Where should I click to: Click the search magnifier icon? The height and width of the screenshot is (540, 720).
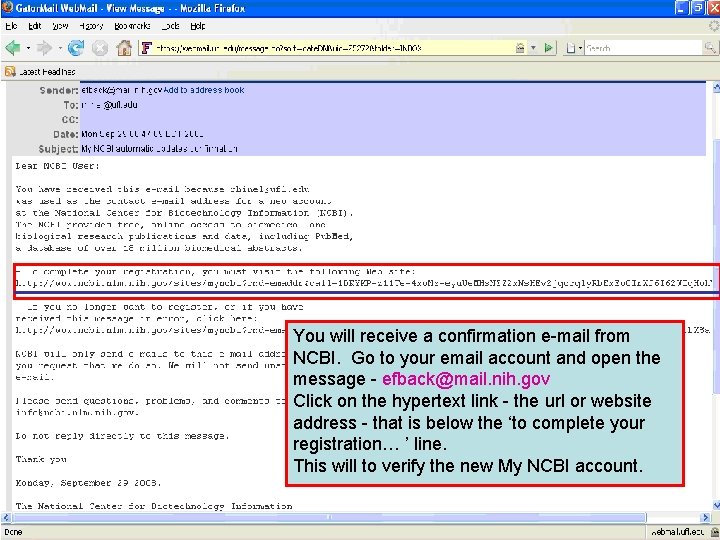pos(710,48)
